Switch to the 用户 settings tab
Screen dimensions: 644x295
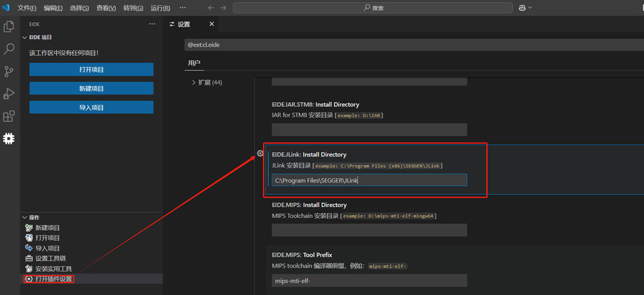pos(194,63)
